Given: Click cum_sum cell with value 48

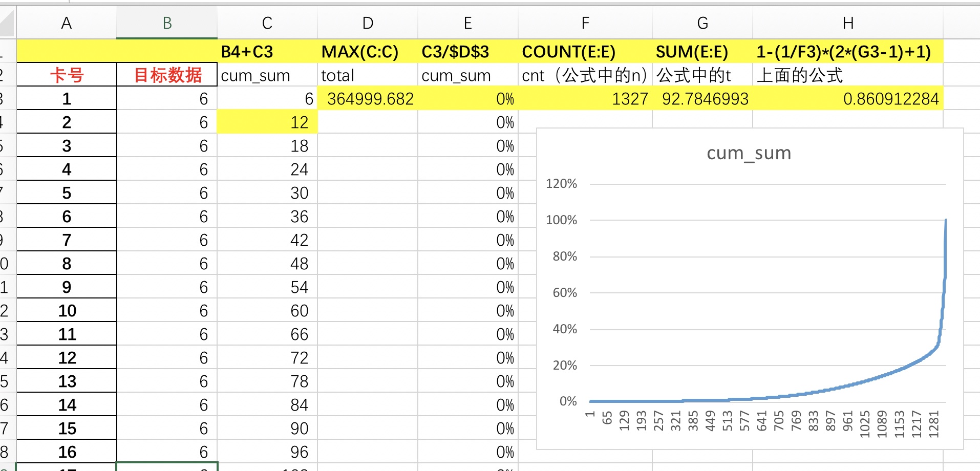Looking at the screenshot, I should pyautogui.click(x=267, y=263).
